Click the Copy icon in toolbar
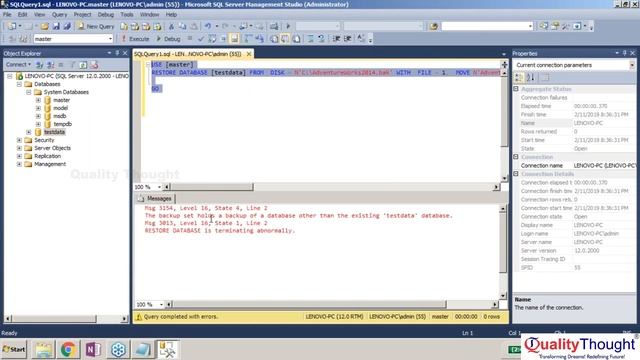 click(x=182, y=26)
